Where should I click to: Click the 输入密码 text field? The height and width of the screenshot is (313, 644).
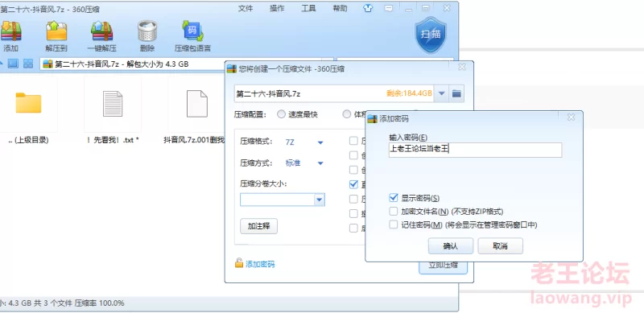(x=475, y=150)
